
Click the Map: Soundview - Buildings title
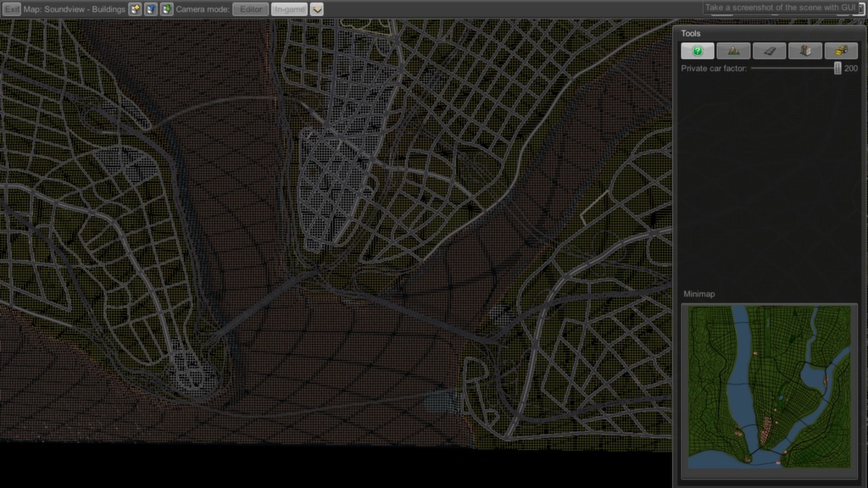pos(75,9)
